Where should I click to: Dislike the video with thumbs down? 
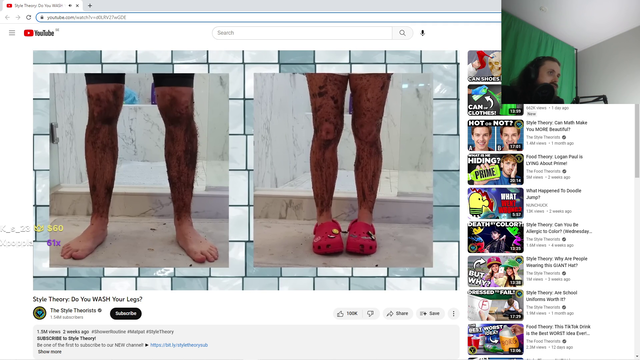coord(371,313)
